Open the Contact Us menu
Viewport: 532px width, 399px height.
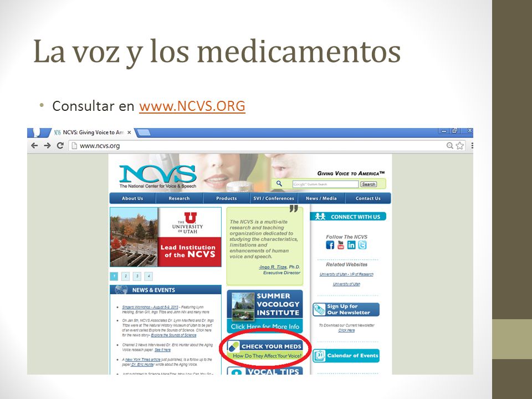click(368, 198)
